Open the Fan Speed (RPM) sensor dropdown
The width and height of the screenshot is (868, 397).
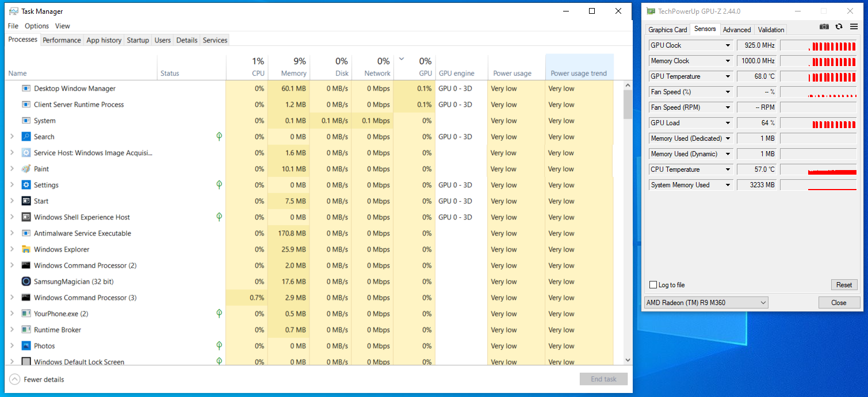tap(728, 107)
